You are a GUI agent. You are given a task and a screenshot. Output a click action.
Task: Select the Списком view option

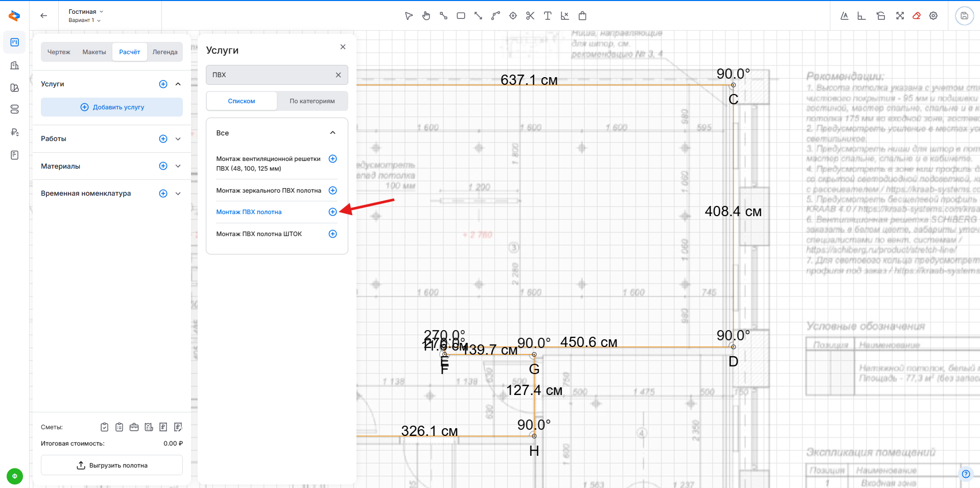pos(242,101)
